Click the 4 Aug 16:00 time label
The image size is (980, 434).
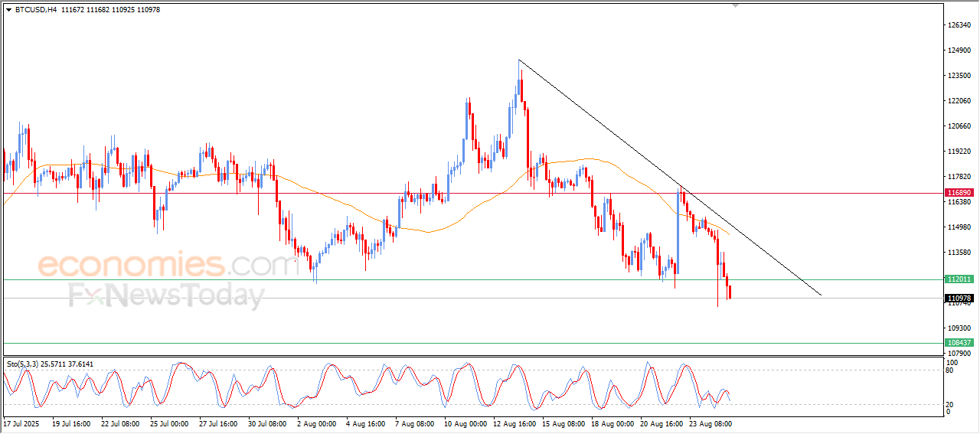pyautogui.click(x=365, y=423)
